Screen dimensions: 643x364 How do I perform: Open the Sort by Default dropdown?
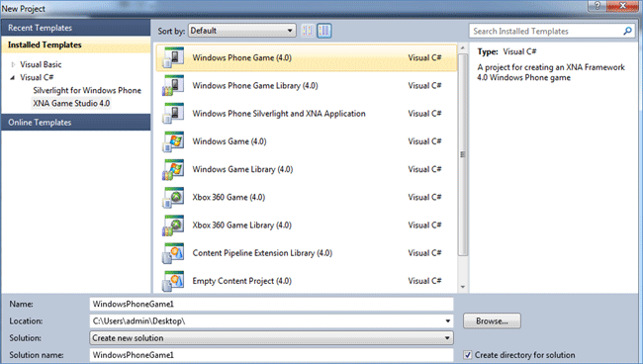click(242, 31)
